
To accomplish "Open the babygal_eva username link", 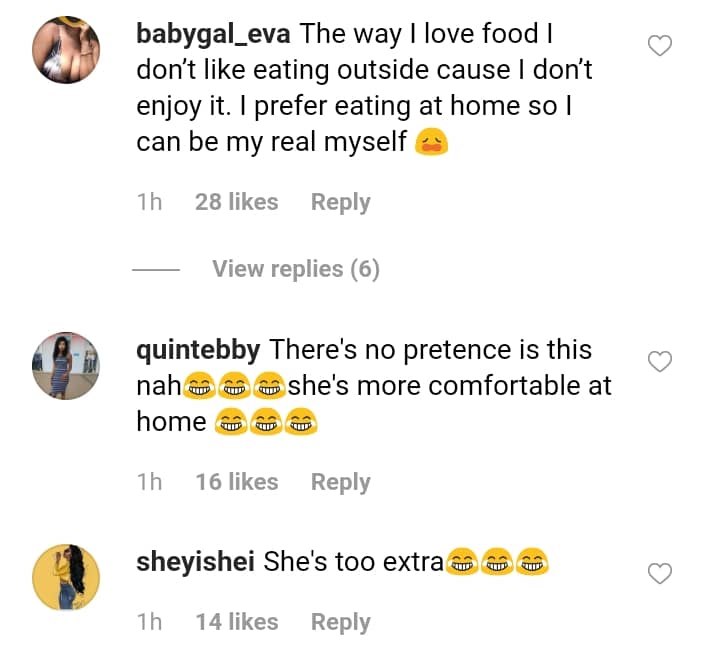I will [213, 33].
